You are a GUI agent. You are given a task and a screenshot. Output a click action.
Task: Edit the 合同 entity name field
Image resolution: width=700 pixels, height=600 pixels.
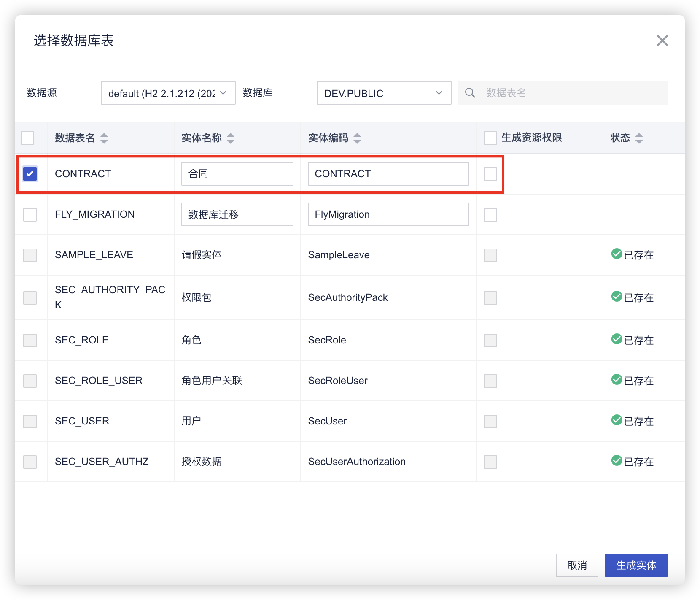pyautogui.click(x=237, y=174)
